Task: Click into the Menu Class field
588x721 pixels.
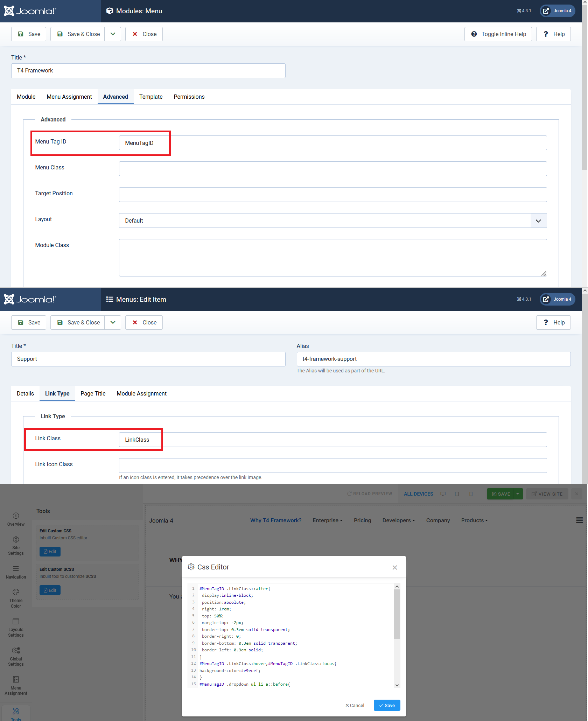Action: point(333,169)
